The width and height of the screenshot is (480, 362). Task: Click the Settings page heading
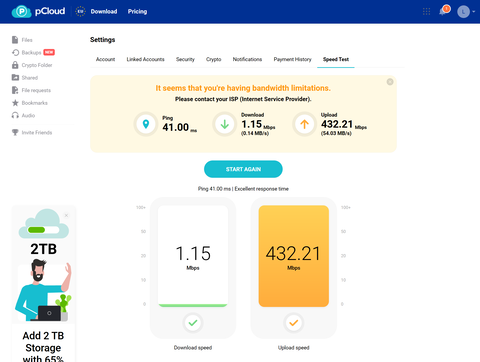(102, 40)
